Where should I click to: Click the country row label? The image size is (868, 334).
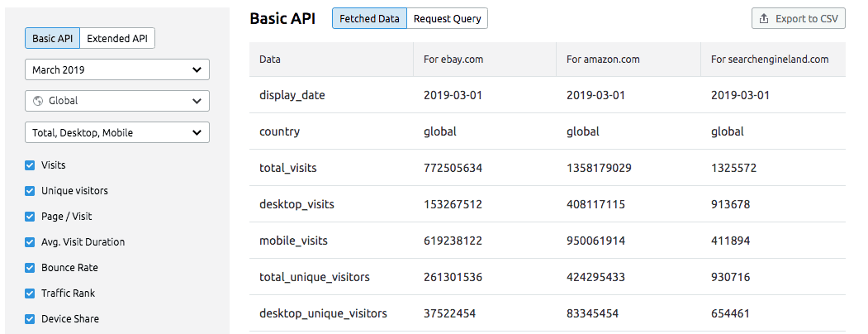pos(279,131)
